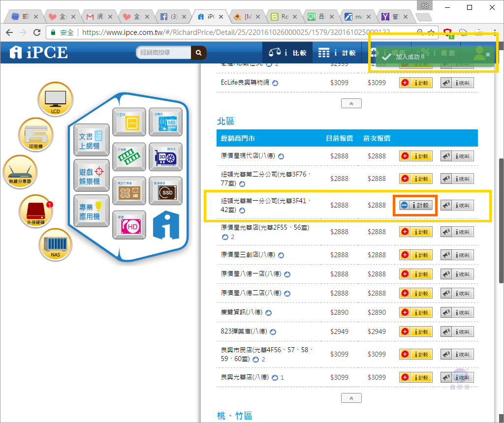Add 原價屋三創店(八德) to i計較
The width and height of the screenshot is (504, 423).
tap(416, 255)
